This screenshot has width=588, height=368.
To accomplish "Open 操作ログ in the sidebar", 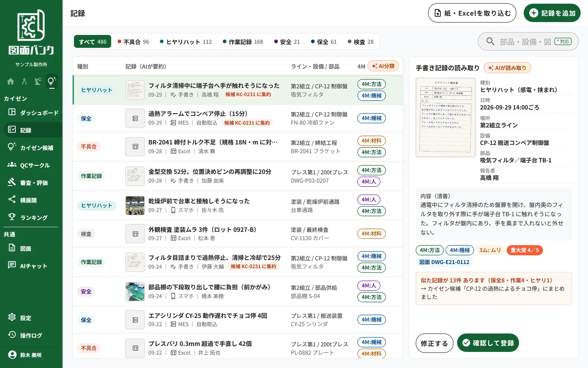I will [x=33, y=335].
